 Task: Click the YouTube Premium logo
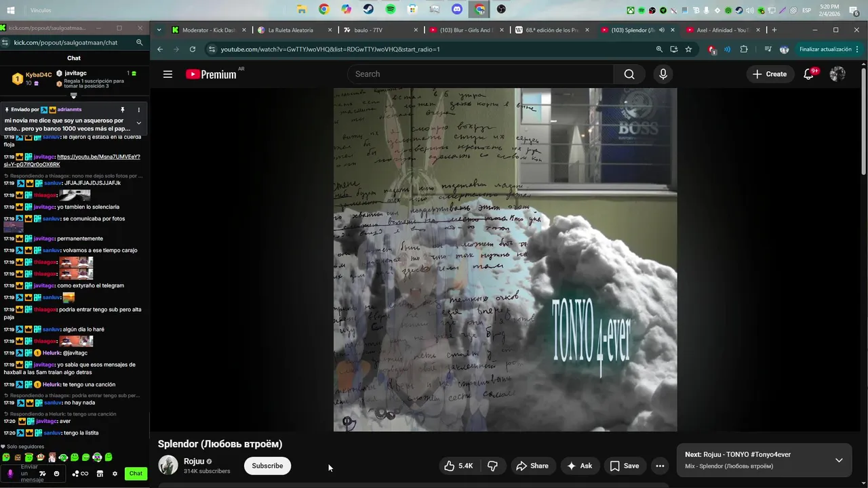click(212, 75)
